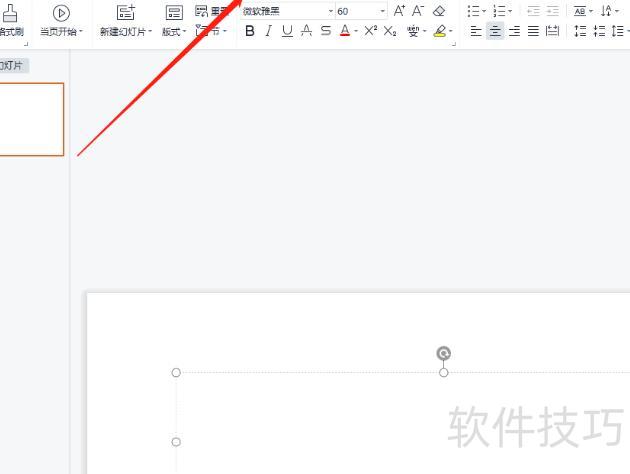Open the font name dropdown arrow

(331, 11)
